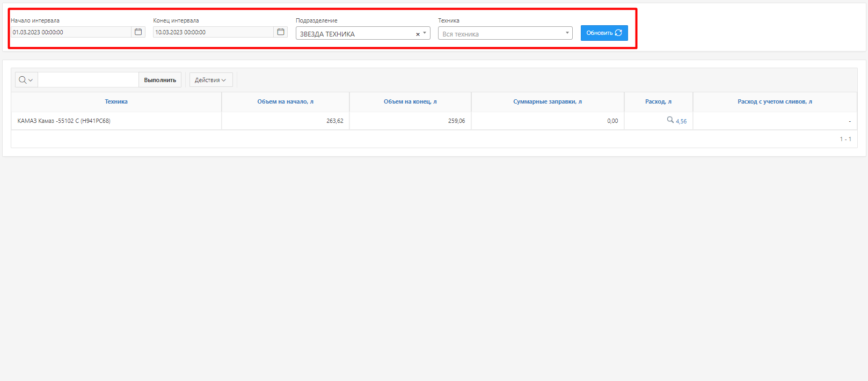Click the Расход с учетом сливов header

[x=775, y=101]
